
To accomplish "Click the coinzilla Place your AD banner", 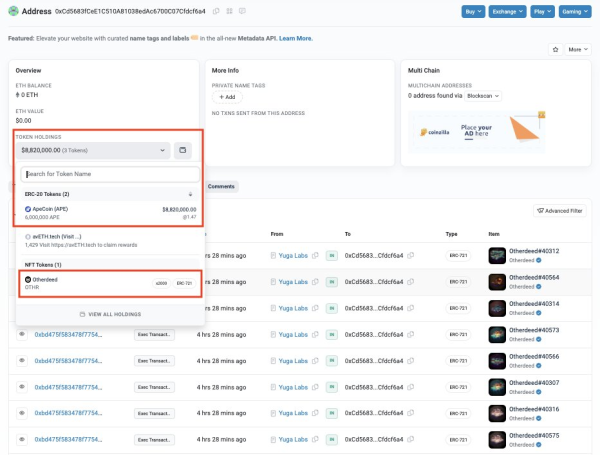I will [x=477, y=132].
